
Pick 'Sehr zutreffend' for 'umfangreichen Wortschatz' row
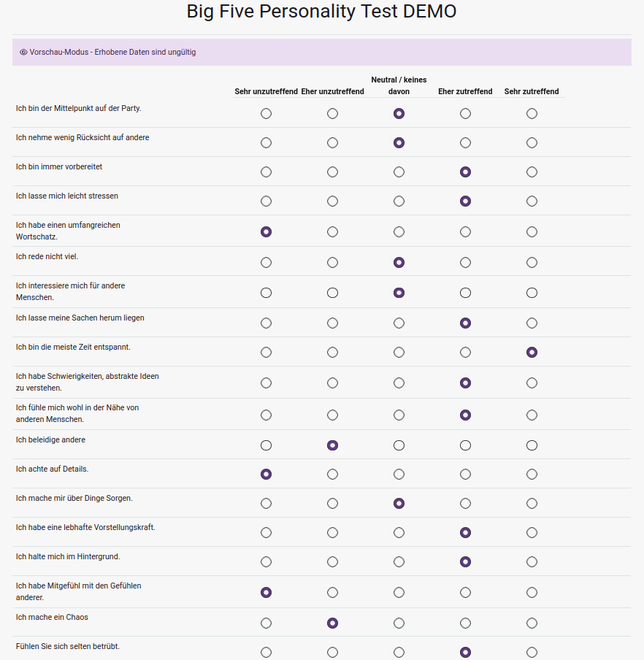tap(532, 232)
